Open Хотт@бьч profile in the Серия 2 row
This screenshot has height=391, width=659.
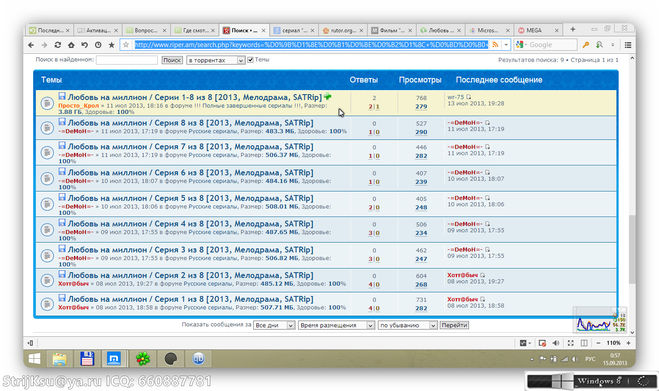pyautogui.click(x=74, y=284)
